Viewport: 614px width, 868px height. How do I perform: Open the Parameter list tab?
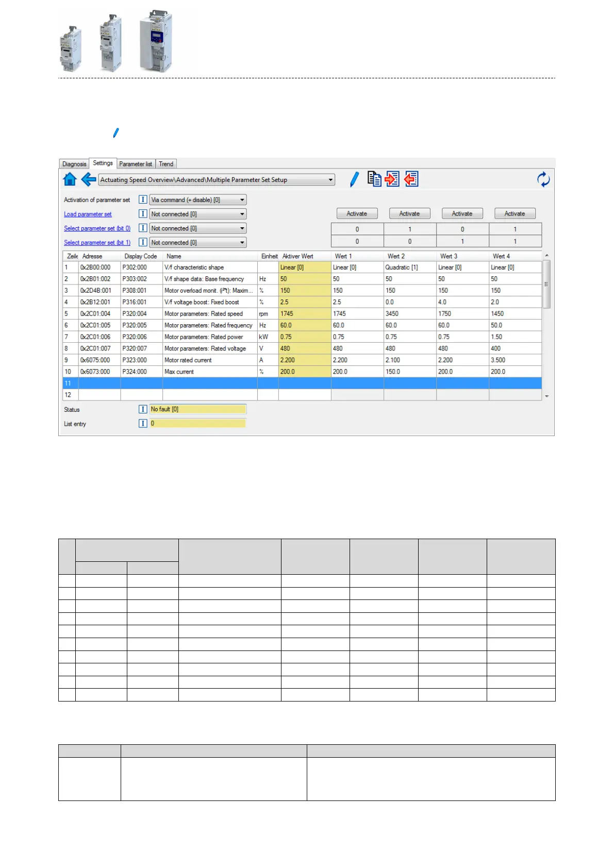[x=136, y=164]
